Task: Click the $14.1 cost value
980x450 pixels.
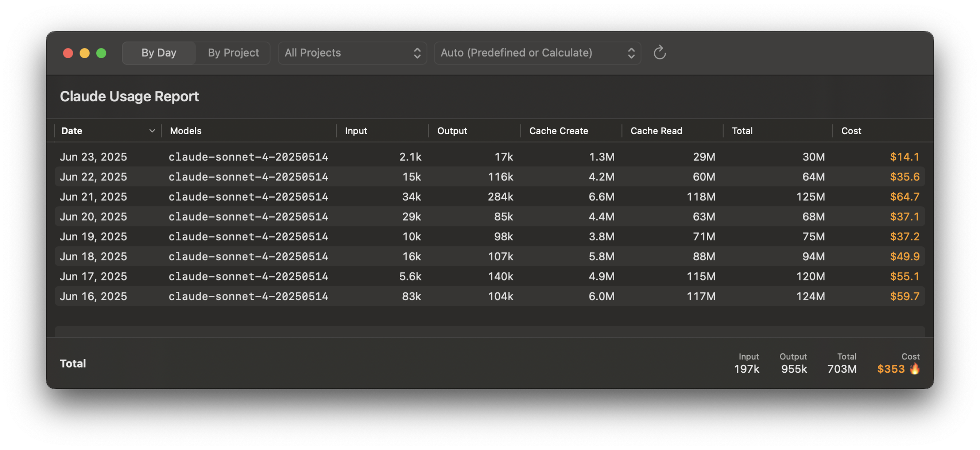Action: click(904, 156)
